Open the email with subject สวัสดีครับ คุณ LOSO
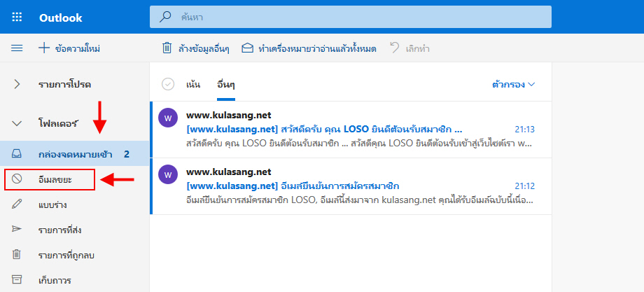Viewport: 644px width, 292px height. 325,130
